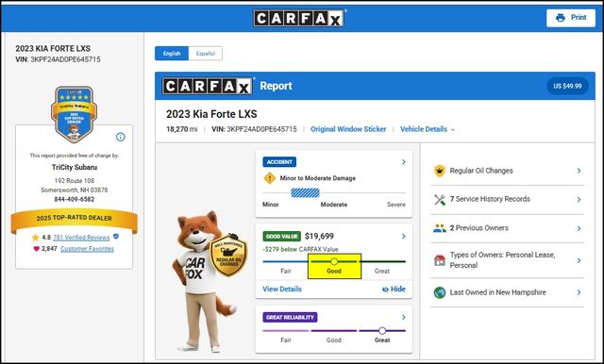Switch report language to Español

click(206, 54)
